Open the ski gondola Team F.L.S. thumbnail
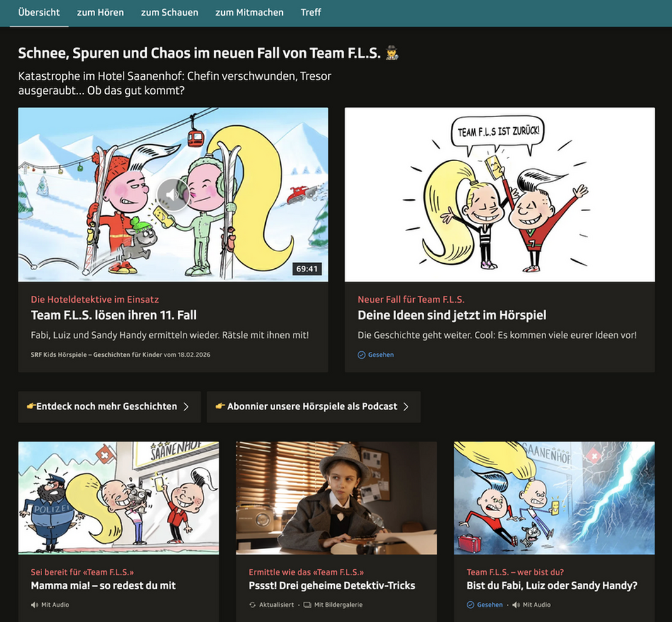 [173, 195]
